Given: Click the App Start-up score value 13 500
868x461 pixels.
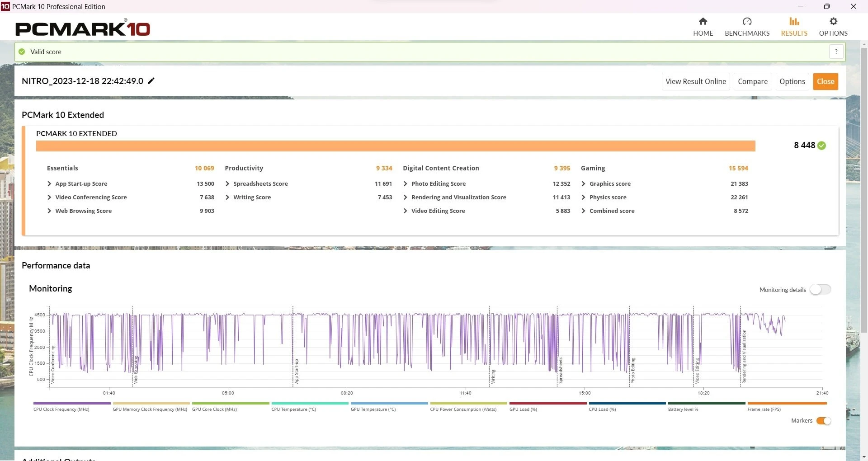Looking at the screenshot, I should coord(205,184).
